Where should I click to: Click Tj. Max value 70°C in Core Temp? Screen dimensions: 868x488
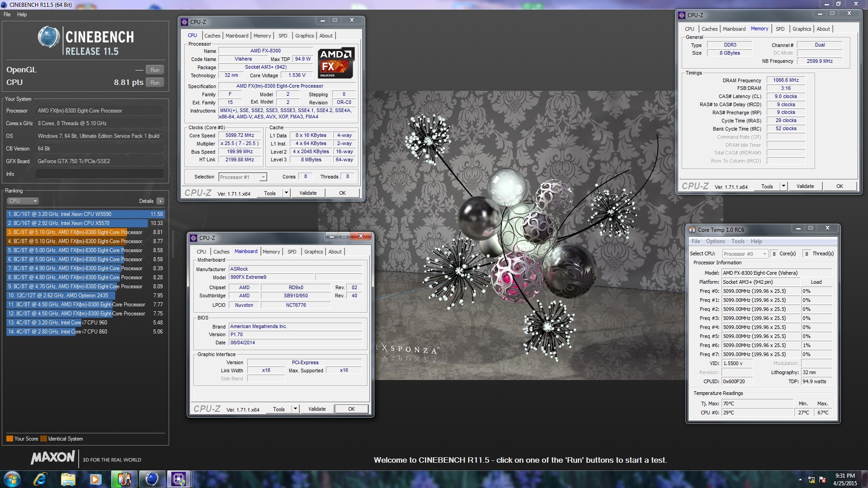click(757, 404)
